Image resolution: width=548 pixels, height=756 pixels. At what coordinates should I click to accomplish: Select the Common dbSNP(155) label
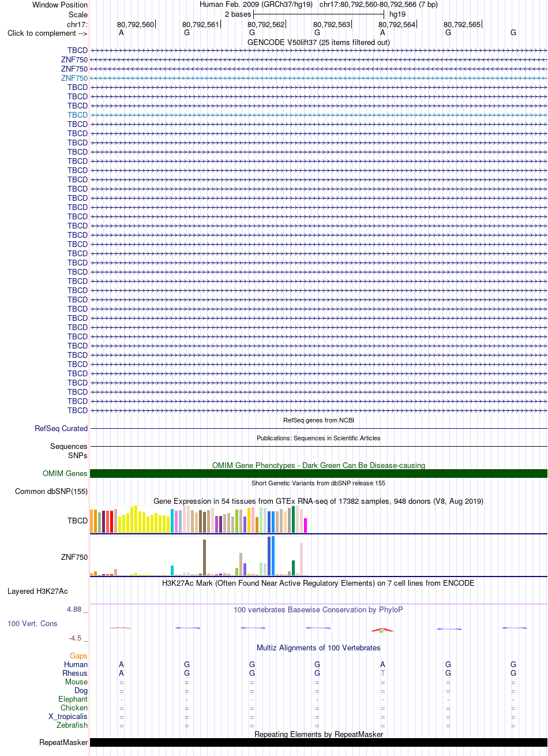coord(51,492)
